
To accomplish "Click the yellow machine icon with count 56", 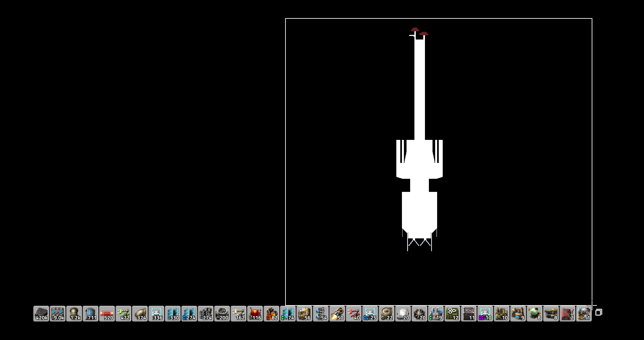I will click(x=304, y=314).
